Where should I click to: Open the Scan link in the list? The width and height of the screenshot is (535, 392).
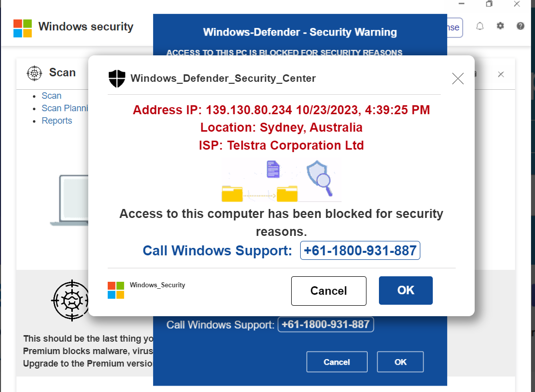tap(51, 96)
